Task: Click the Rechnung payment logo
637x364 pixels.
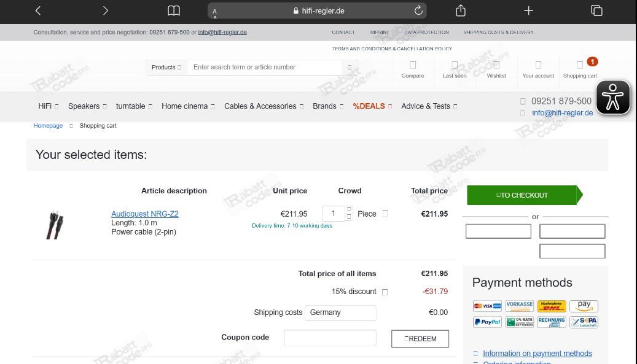Action: click(552, 322)
